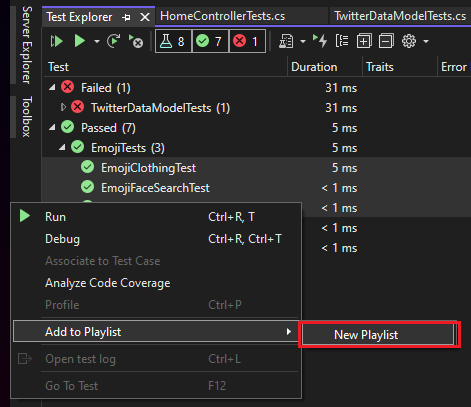Click red failed icon beside Failed (1)
Image resolution: width=471 pixels, height=407 pixels.
67,87
